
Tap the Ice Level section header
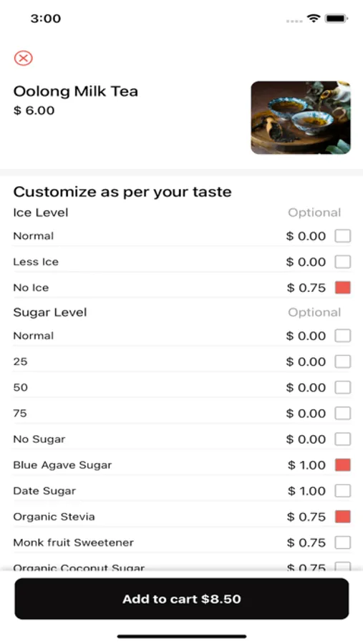pos(41,213)
